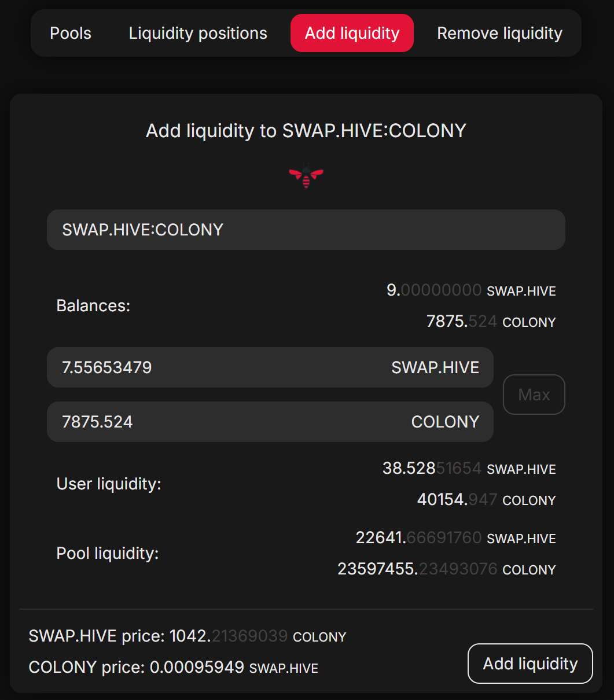614x700 pixels.
Task: Go to the Remove liquidity tab
Action: pyautogui.click(x=499, y=34)
